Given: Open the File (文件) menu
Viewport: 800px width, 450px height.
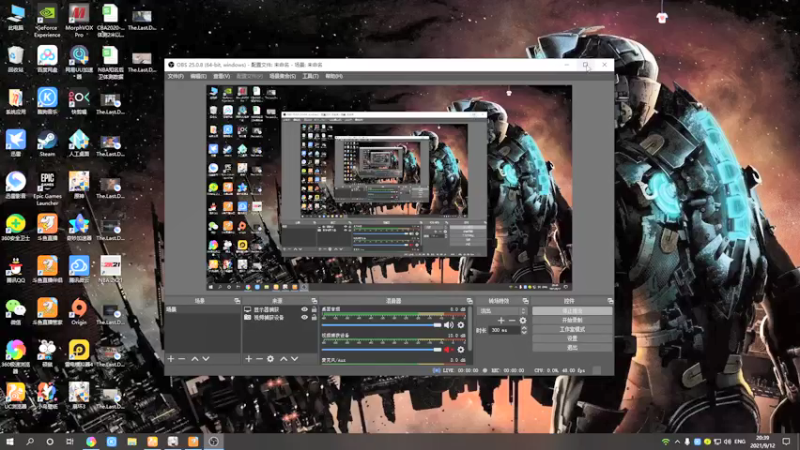Looking at the screenshot, I should click(x=176, y=76).
